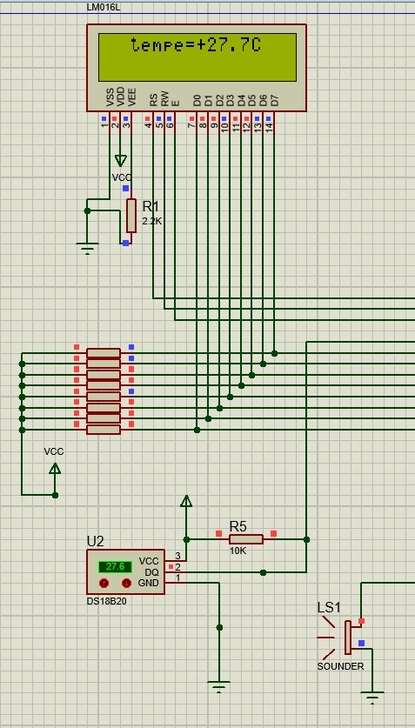Click the RS pin label on the LCD
The image size is (415, 728).
click(153, 100)
